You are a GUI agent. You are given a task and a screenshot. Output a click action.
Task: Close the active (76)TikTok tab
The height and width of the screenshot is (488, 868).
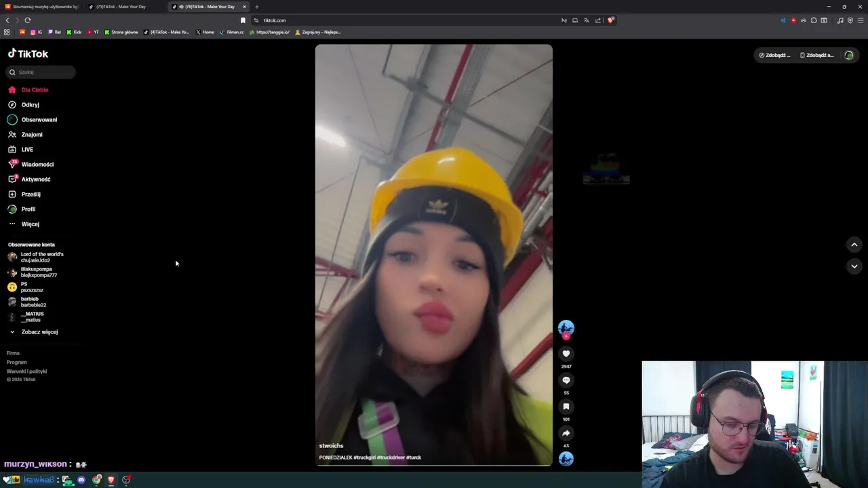click(x=244, y=7)
